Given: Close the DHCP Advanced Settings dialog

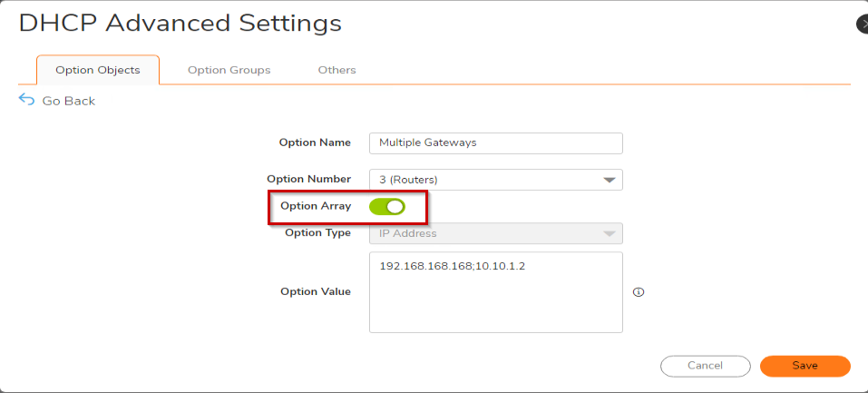Looking at the screenshot, I should point(863,25).
